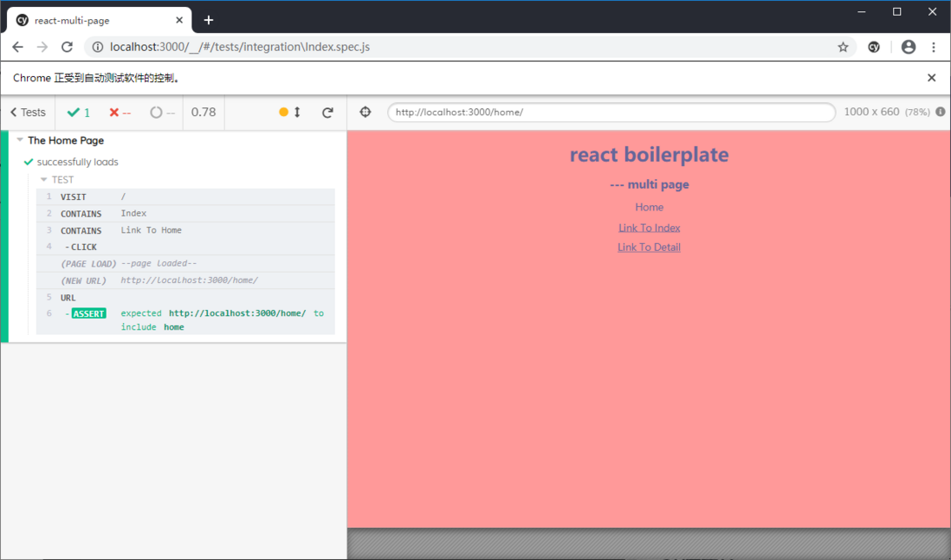Click the Home text in preview
951x560 pixels.
(649, 207)
